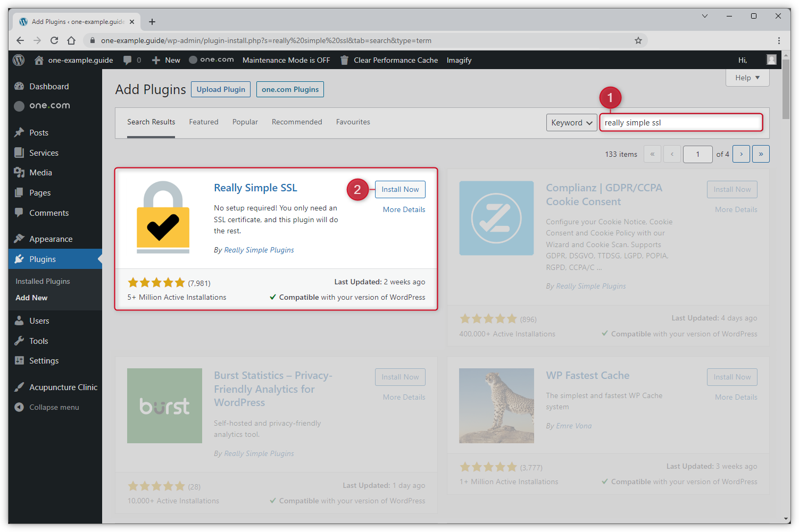Click the Collapse menu arrow icon

coord(19,407)
